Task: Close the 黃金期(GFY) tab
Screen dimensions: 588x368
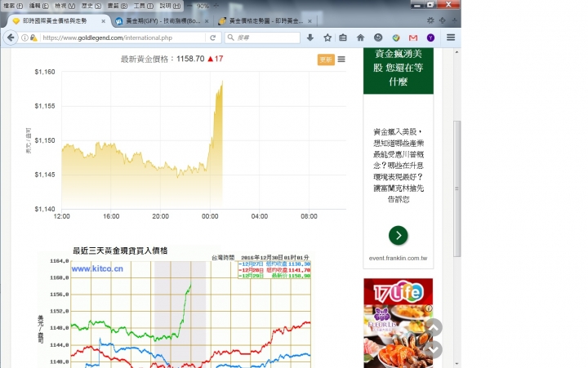Action: (x=207, y=21)
